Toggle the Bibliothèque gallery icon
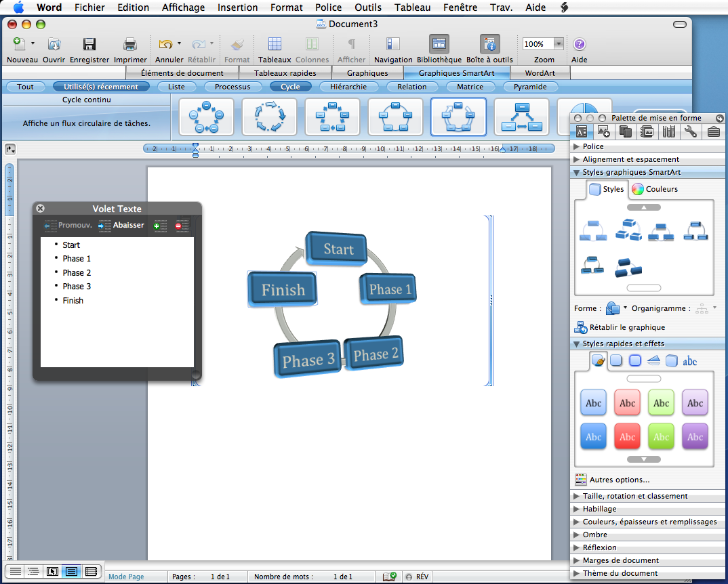This screenshot has height=584, width=728. [439, 44]
